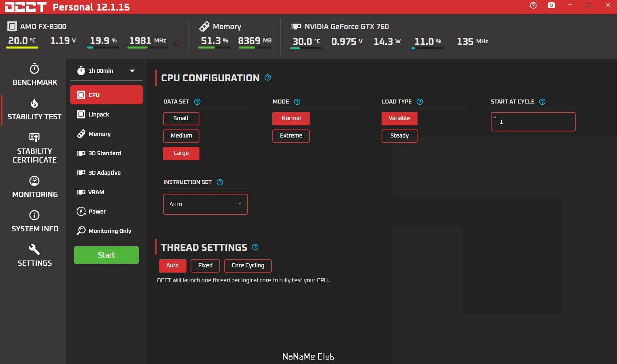Image resolution: width=617 pixels, height=364 pixels.
Task: Choose Core Cycling thread setting
Action: click(x=248, y=266)
